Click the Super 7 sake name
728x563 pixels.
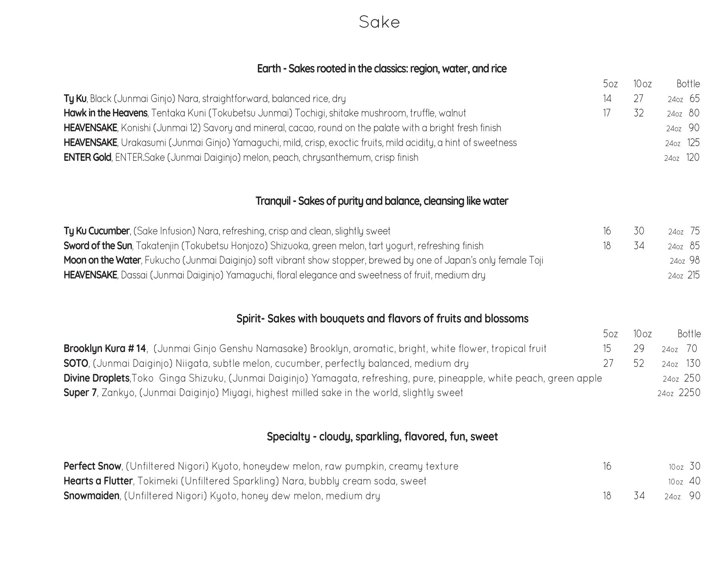click(80, 393)
